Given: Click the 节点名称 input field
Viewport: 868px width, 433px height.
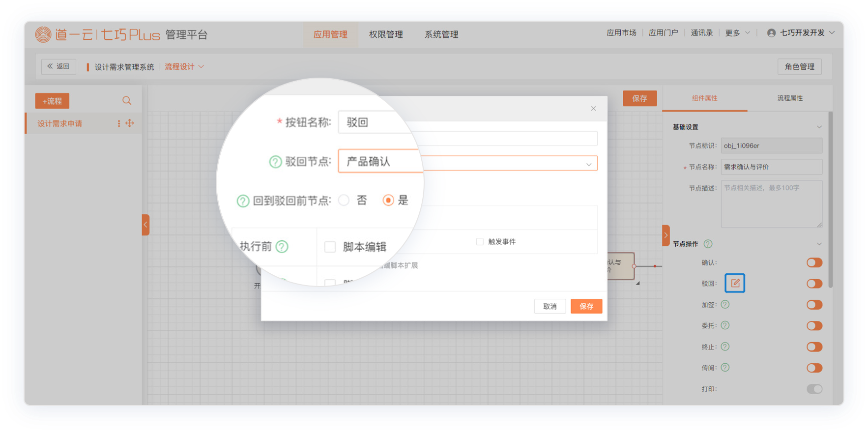Looking at the screenshot, I should pos(771,167).
